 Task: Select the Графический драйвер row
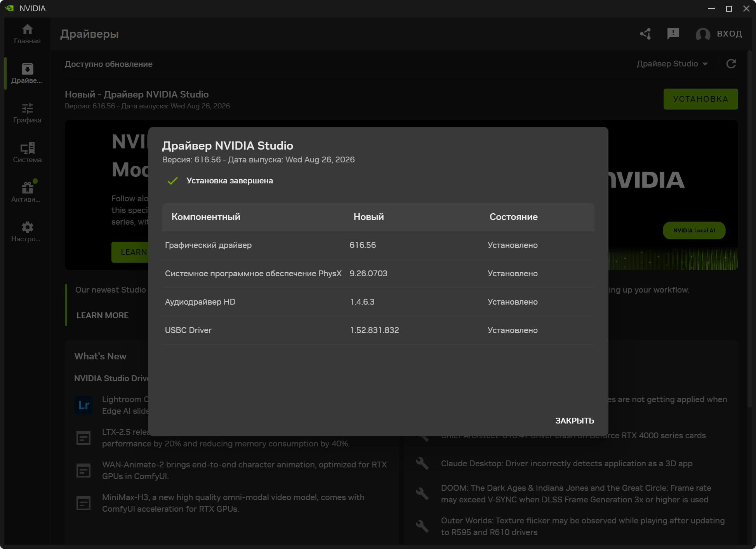pos(378,245)
